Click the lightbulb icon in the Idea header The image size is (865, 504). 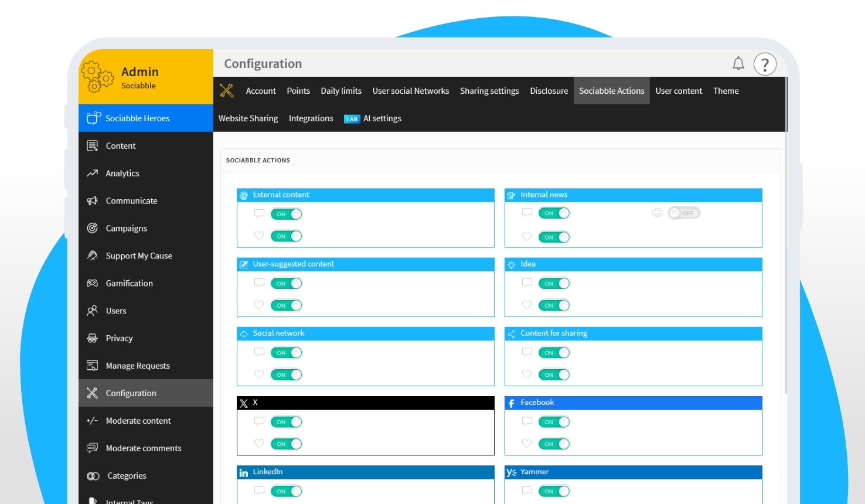click(x=511, y=265)
